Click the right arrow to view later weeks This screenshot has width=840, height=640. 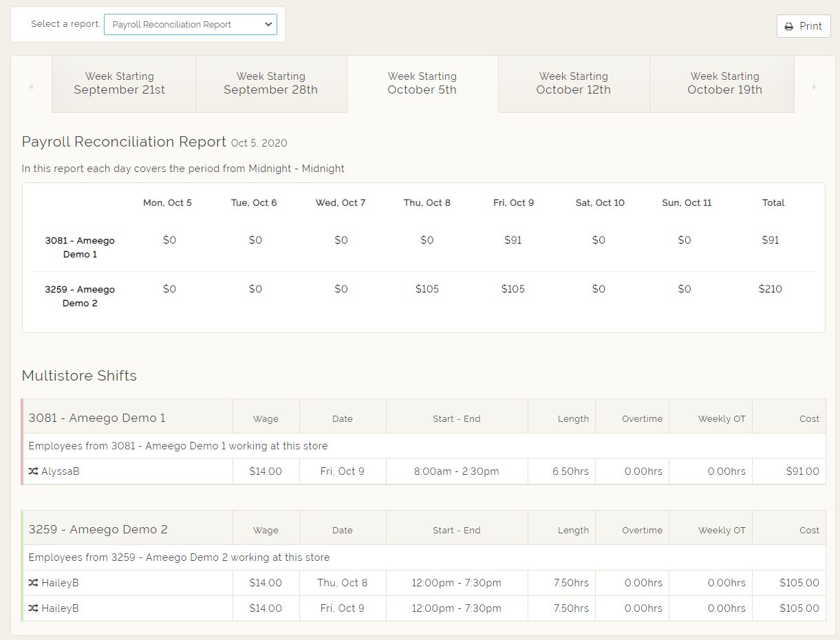pos(814,85)
